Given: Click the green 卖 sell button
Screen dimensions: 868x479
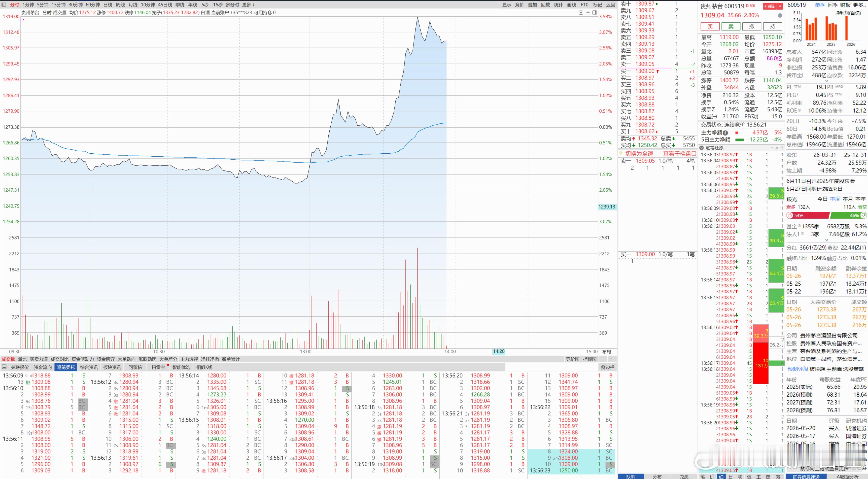Looking at the screenshot, I should click(731, 27).
